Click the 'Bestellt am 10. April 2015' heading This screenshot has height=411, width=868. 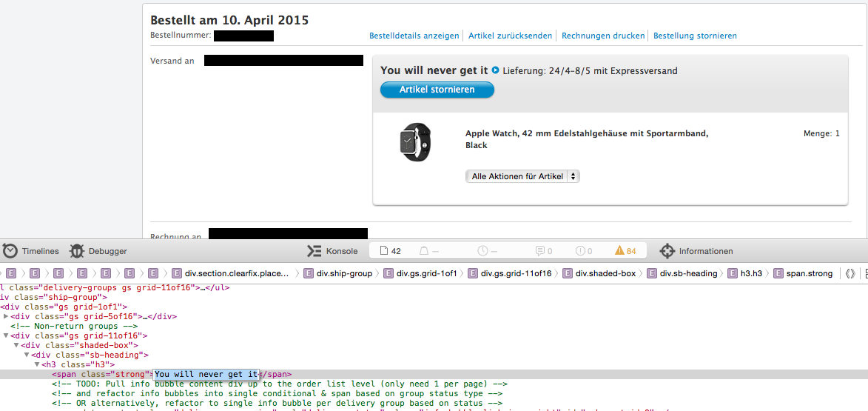(229, 20)
